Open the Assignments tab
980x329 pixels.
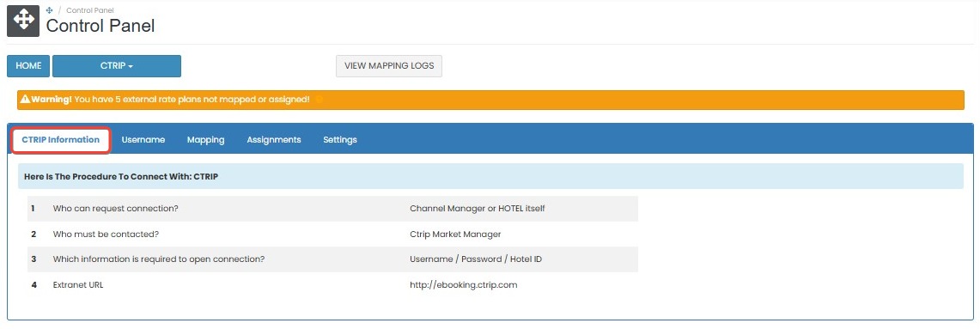(x=274, y=140)
